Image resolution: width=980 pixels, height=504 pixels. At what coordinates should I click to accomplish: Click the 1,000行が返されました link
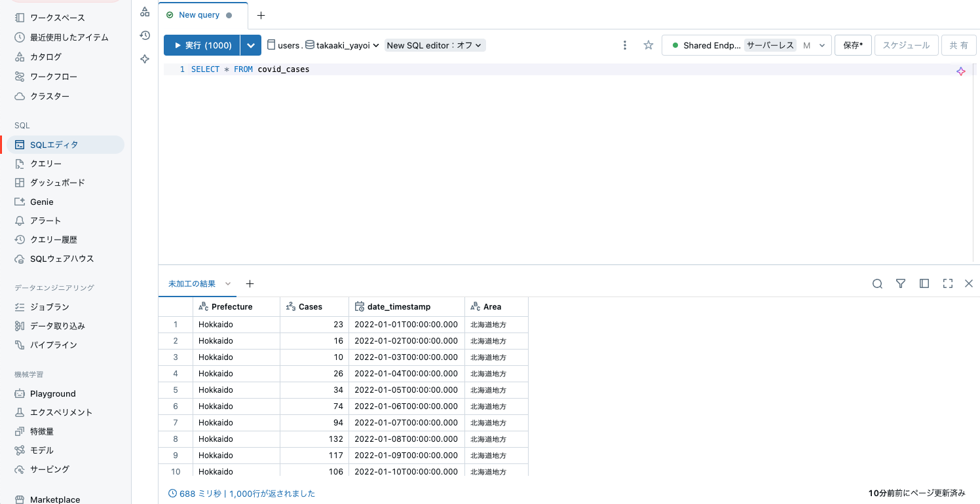click(x=272, y=494)
